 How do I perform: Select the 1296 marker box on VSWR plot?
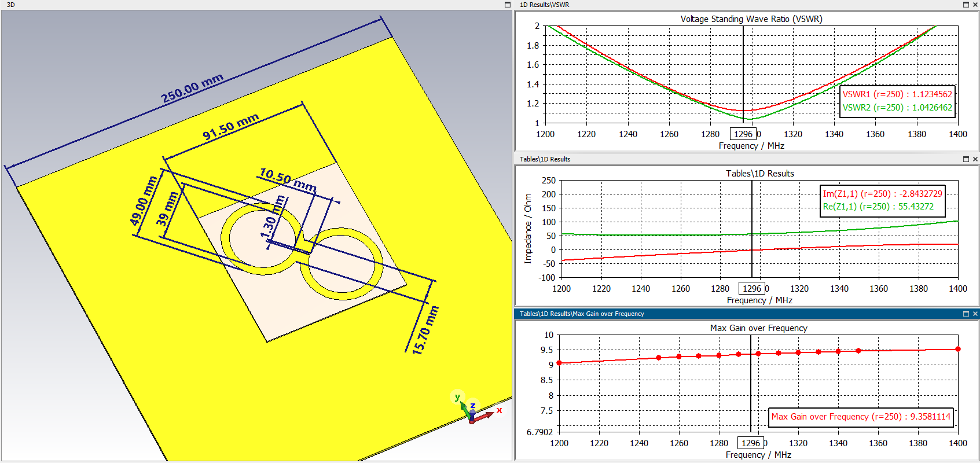pyautogui.click(x=743, y=134)
